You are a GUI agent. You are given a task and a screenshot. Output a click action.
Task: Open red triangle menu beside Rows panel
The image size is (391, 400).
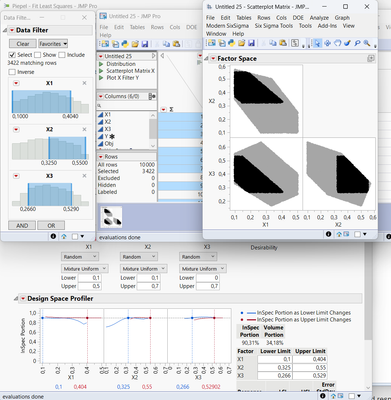[x=100, y=157]
